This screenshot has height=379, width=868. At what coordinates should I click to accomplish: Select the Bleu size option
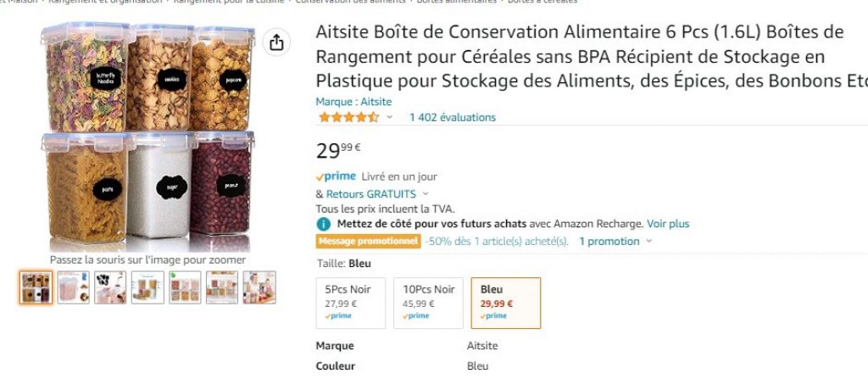click(x=505, y=303)
